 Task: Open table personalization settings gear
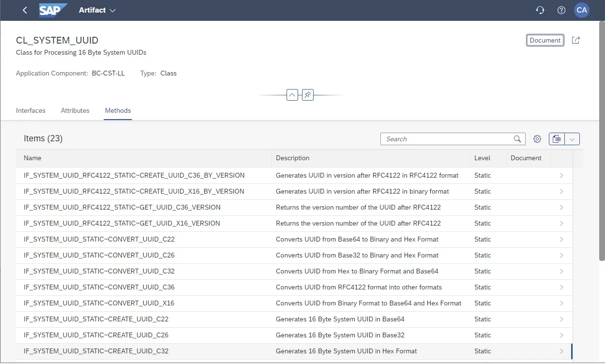tap(537, 139)
